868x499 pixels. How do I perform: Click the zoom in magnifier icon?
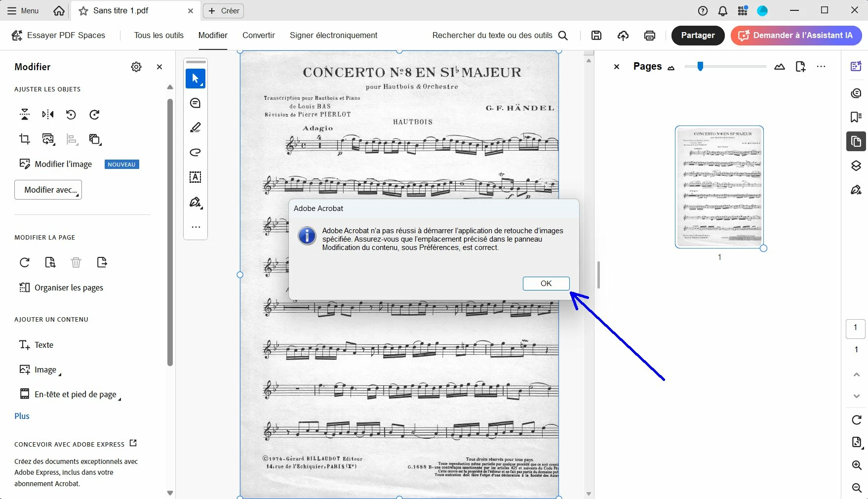coord(857,465)
